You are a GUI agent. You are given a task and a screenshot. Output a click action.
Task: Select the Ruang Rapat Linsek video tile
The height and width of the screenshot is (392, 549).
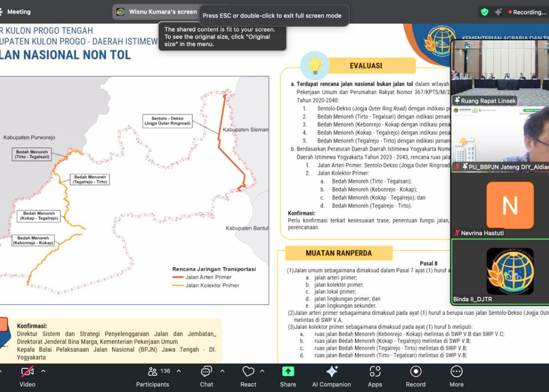(500, 72)
